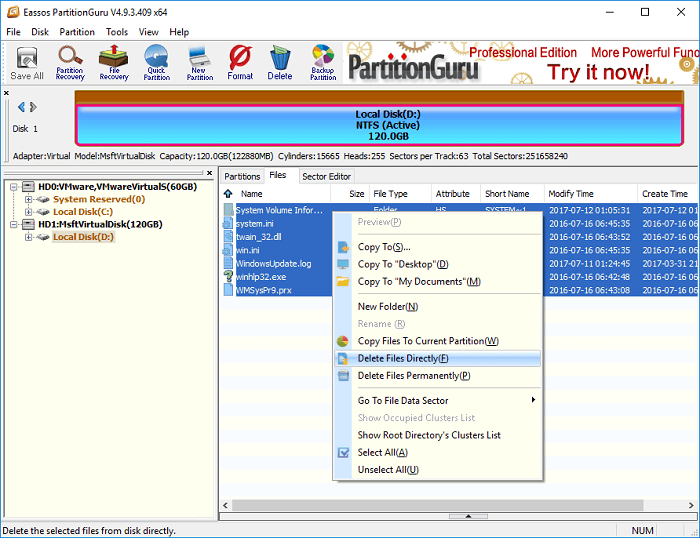
Task: Open the Partition Recovery tool
Action: (x=70, y=63)
